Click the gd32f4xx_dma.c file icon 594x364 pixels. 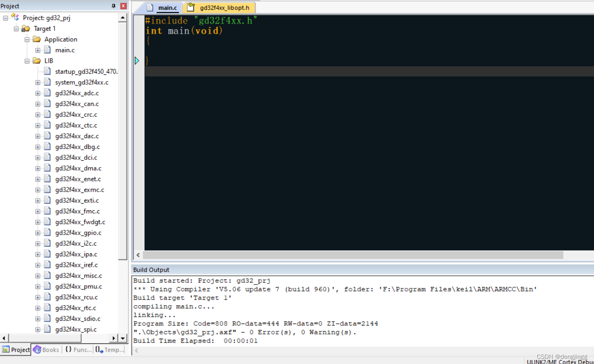click(x=47, y=168)
